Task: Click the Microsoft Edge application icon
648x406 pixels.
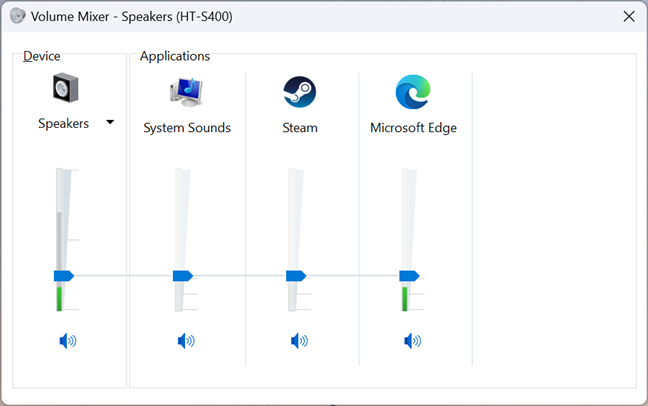Action: pos(412,92)
